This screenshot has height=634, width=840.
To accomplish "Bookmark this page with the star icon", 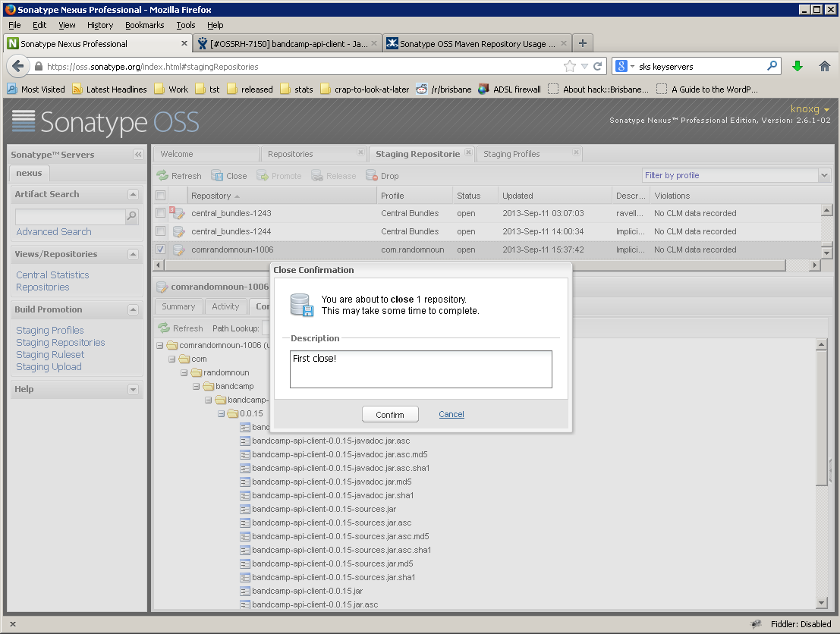I will click(569, 67).
